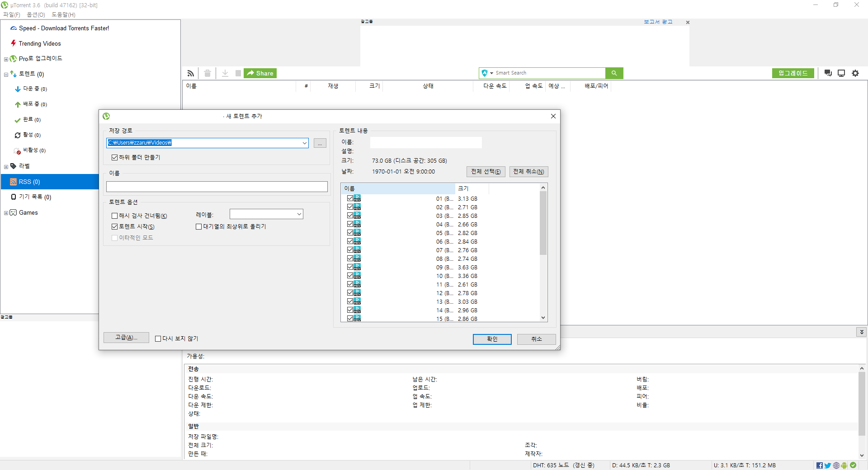Click the green network status check icon
Viewport: 868px width, 470px height.
pos(853,465)
